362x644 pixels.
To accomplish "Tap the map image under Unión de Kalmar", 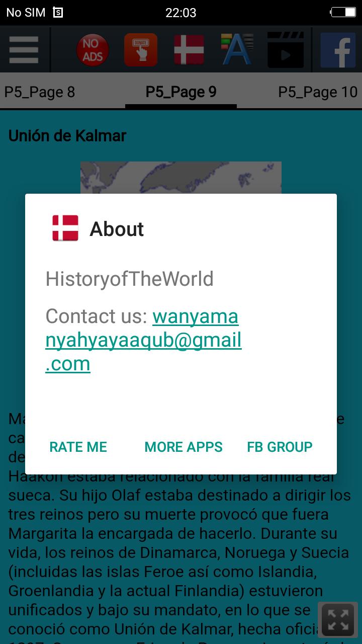I will coord(181,178).
